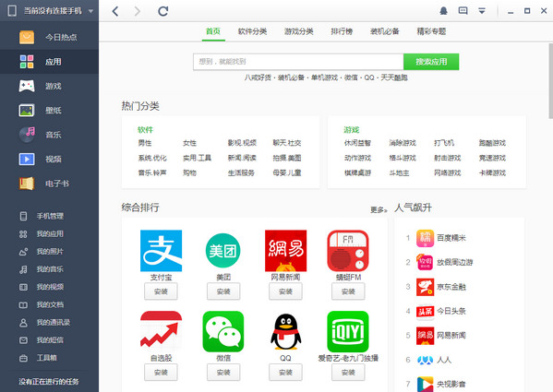Open the notification bell icon
Image resolution: width=553 pixels, height=392 pixels.
click(x=443, y=11)
